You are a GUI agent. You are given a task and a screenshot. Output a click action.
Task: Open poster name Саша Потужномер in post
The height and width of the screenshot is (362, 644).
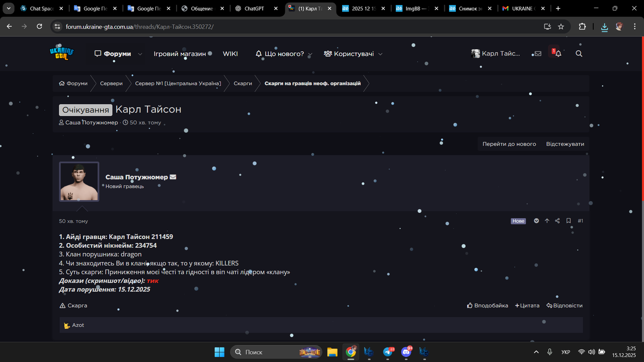pyautogui.click(x=136, y=177)
